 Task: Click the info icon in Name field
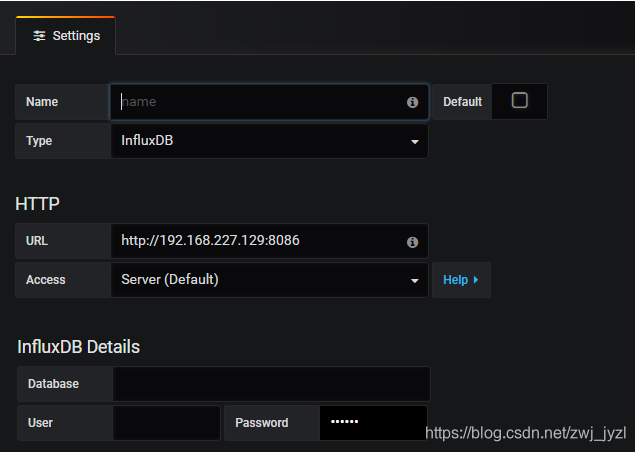pos(412,102)
